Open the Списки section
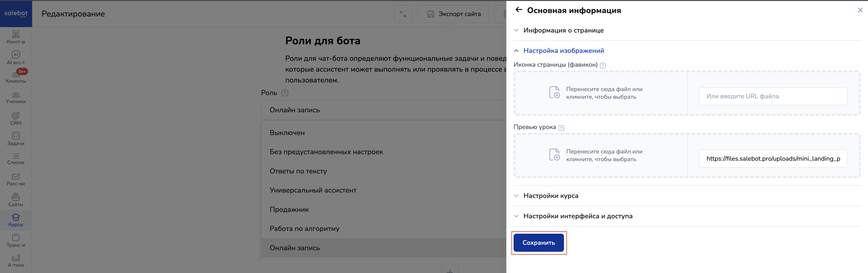868x273 pixels. coord(16,159)
